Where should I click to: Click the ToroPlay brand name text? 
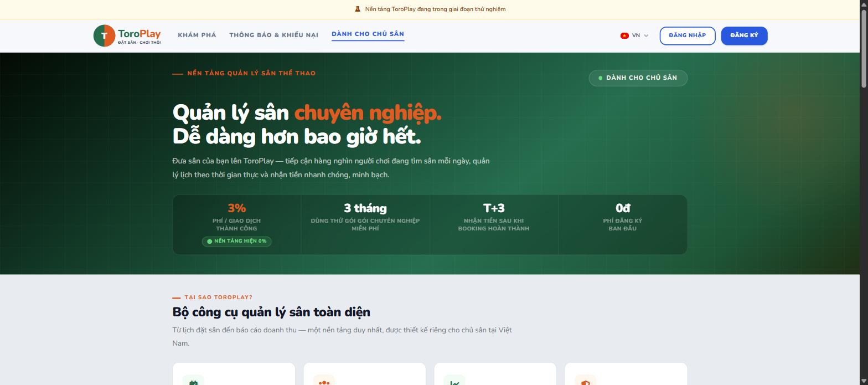pos(139,33)
